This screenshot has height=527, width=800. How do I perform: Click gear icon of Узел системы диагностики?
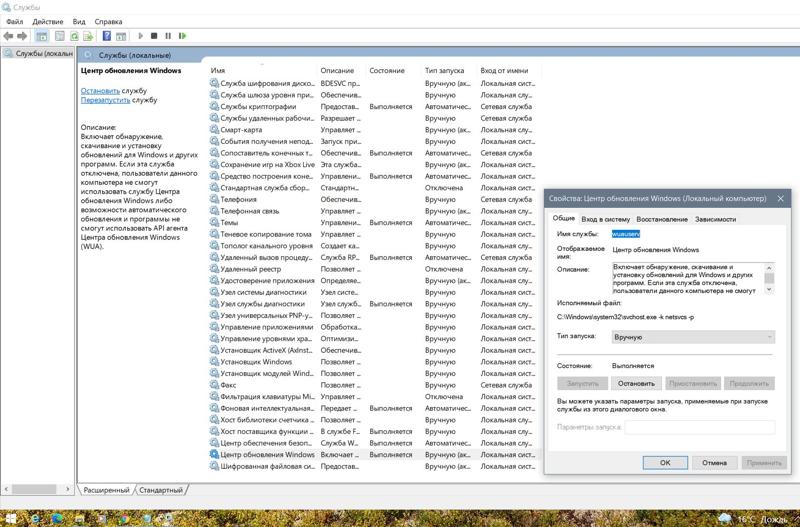(214, 292)
